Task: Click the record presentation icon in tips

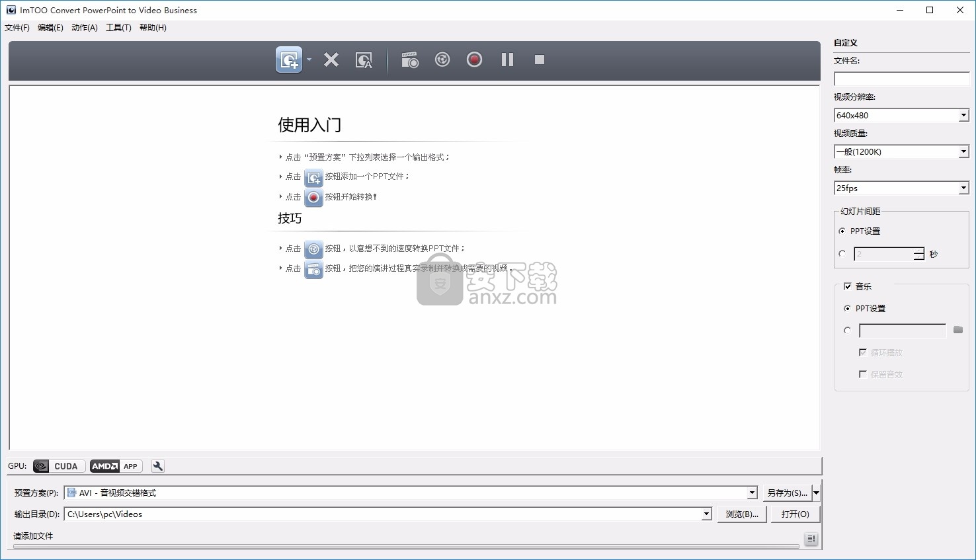Action: click(313, 269)
